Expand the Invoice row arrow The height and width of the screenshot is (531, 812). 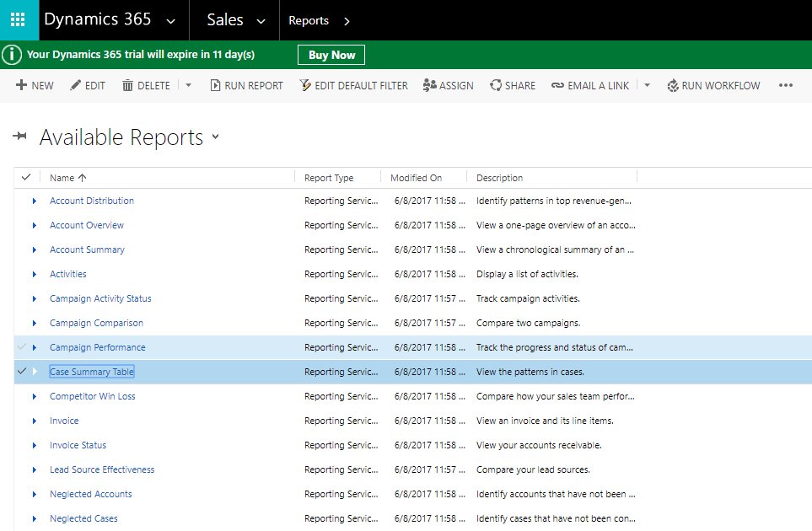click(35, 421)
